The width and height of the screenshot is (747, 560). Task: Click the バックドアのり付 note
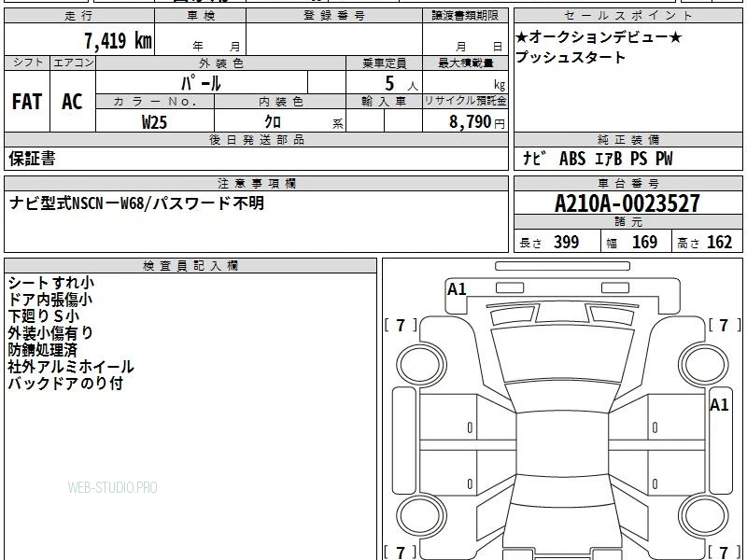click(65, 384)
